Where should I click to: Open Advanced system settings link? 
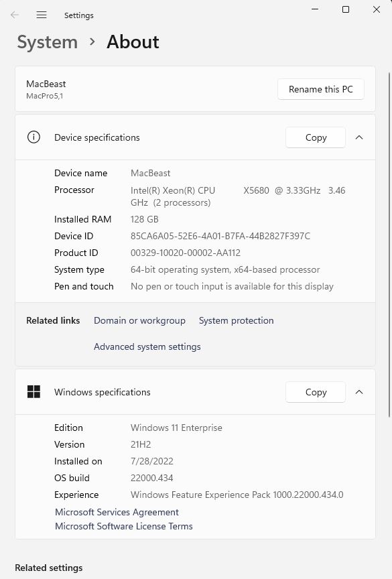click(x=147, y=346)
